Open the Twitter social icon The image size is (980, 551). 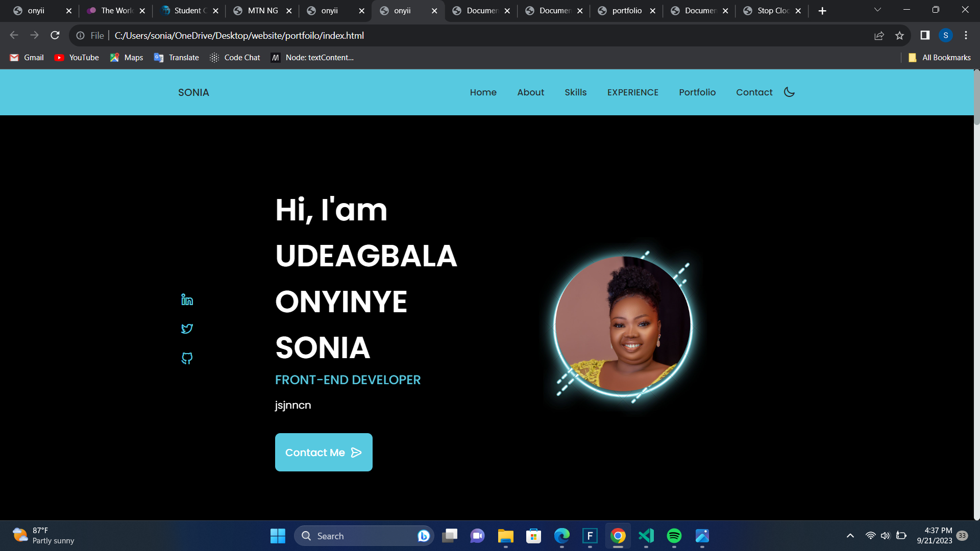tap(187, 329)
